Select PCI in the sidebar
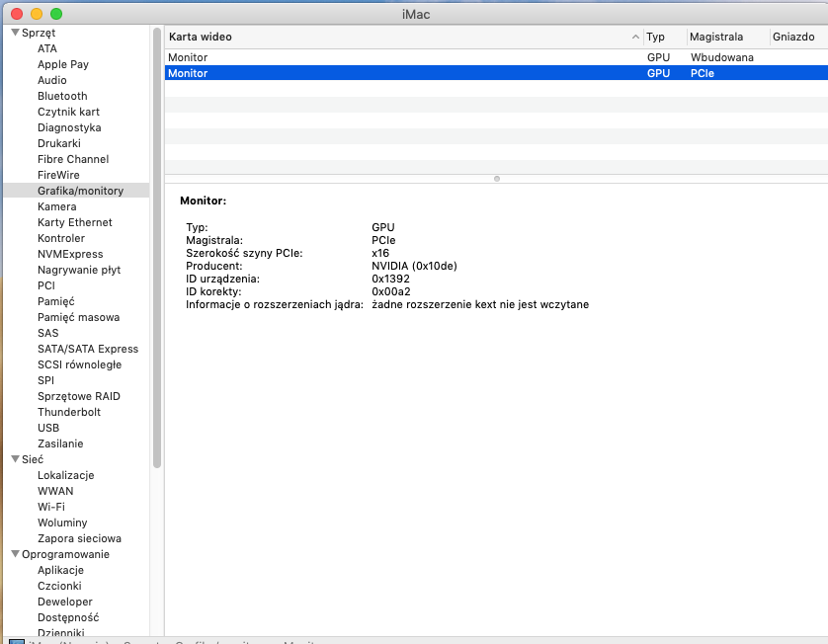The height and width of the screenshot is (644, 828). point(45,285)
